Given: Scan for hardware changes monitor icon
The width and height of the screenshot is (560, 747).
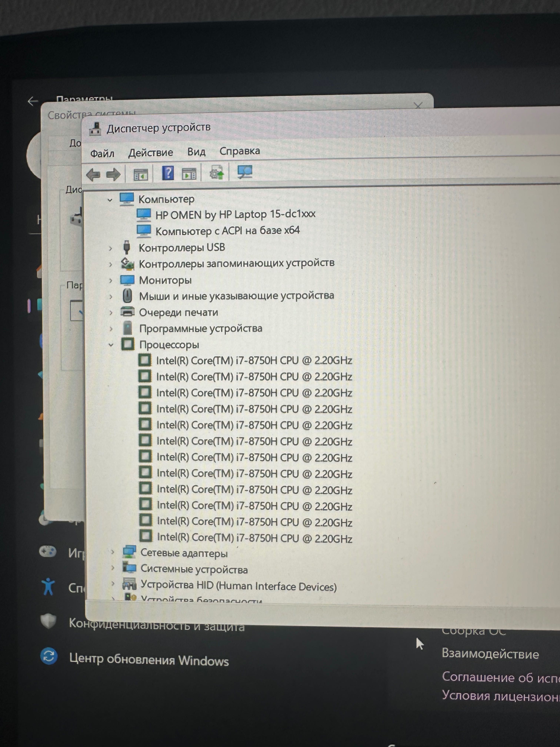Looking at the screenshot, I should point(245,172).
